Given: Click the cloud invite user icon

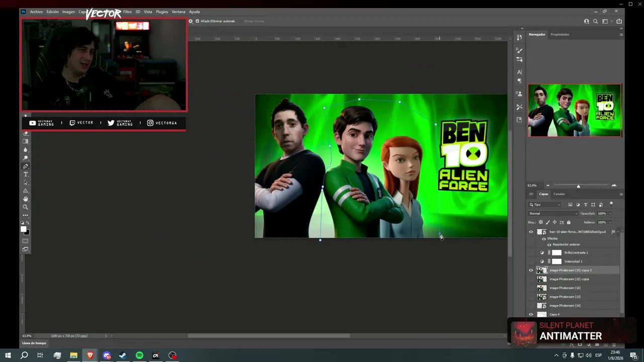Looking at the screenshot, I should click(587, 21).
